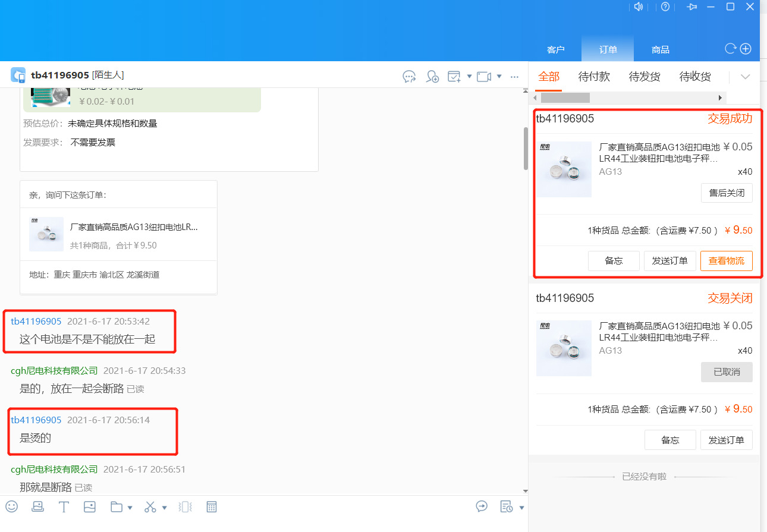Click 发送订单 on the 交易成功 order
Screen dimensions: 767x532
670,261
